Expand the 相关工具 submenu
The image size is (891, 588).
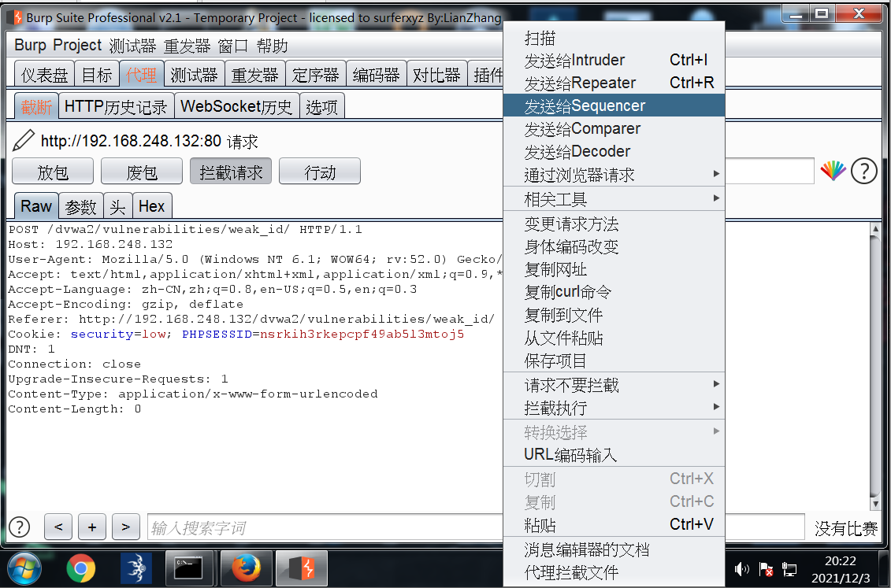[614, 198]
